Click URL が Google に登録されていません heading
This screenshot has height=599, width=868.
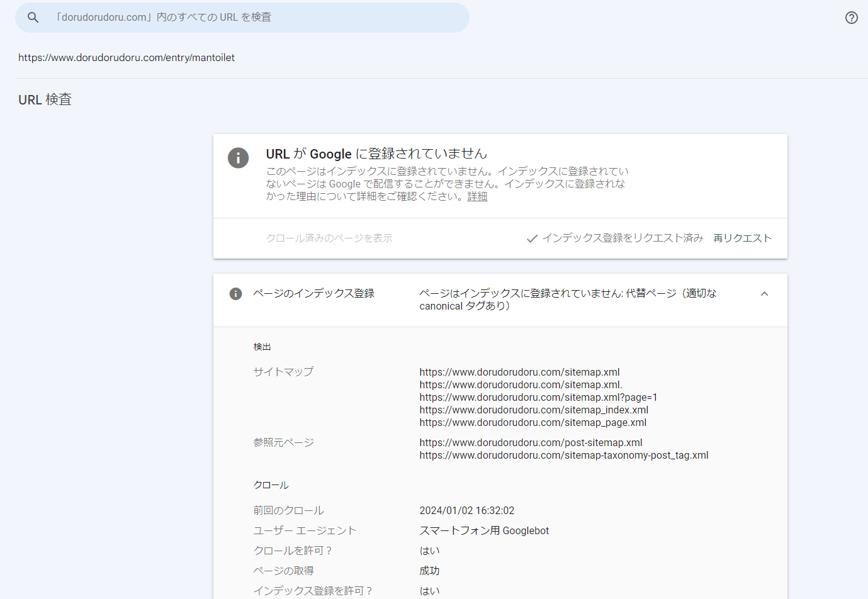pos(376,154)
